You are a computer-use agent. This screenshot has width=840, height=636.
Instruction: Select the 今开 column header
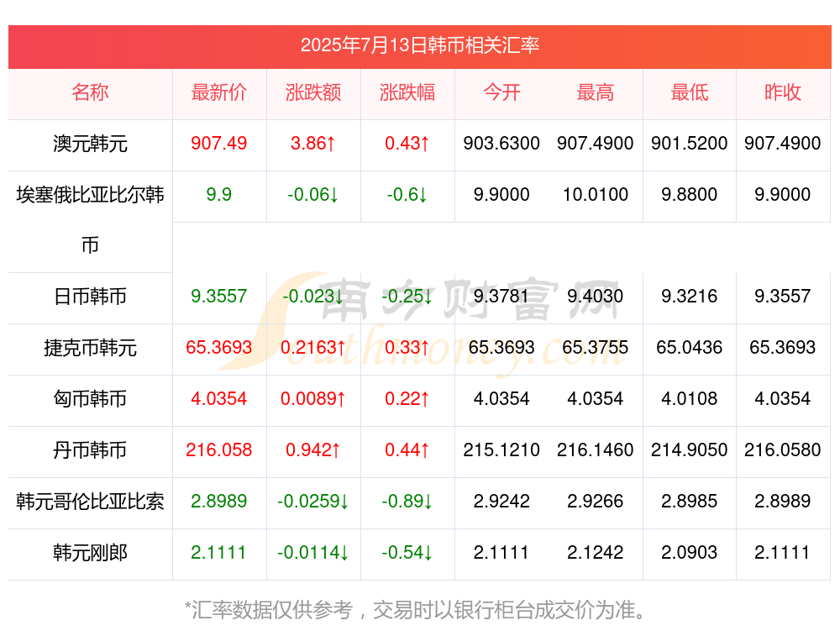(501, 92)
